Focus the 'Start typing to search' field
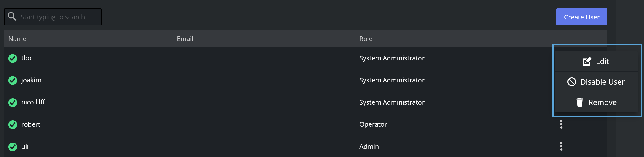644x157 pixels. tap(58, 17)
